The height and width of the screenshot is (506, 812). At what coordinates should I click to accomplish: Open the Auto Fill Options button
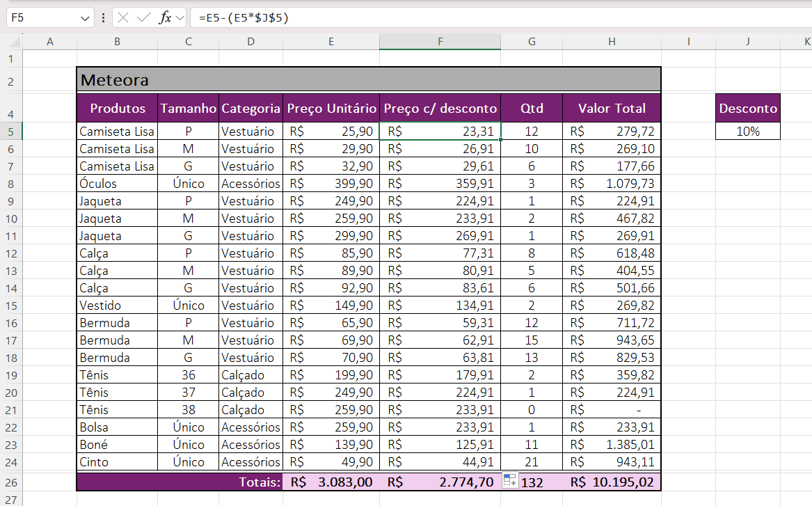[509, 480]
